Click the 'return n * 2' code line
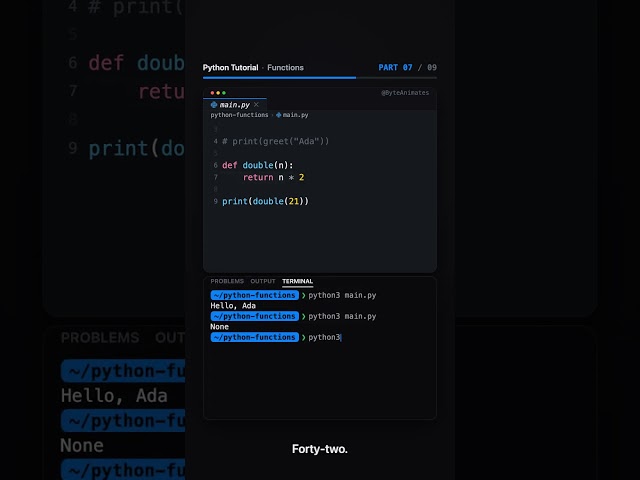 pos(273,177)
